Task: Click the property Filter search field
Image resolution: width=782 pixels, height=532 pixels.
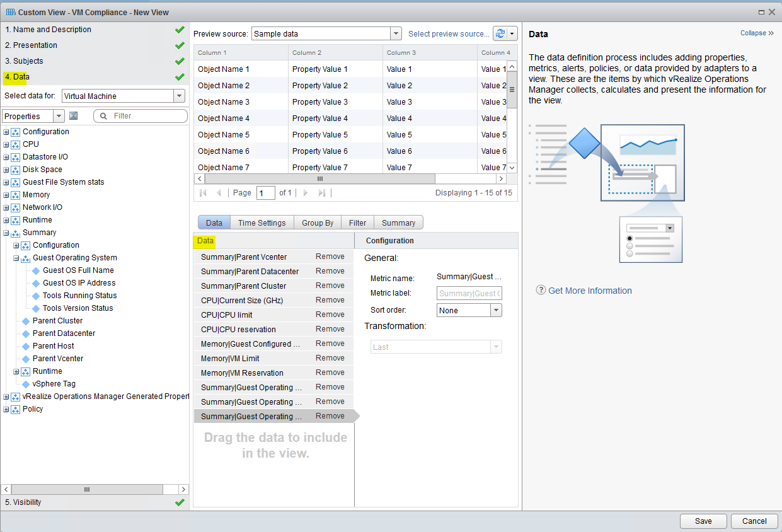Action: coord(141,116)
